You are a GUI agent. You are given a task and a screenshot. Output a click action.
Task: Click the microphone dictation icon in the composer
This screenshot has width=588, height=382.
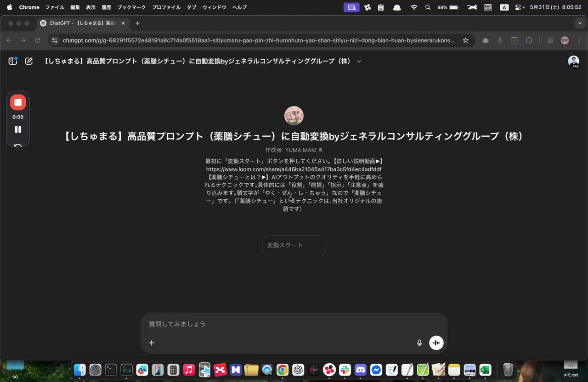pyautogui.click(x=419, y=343)
